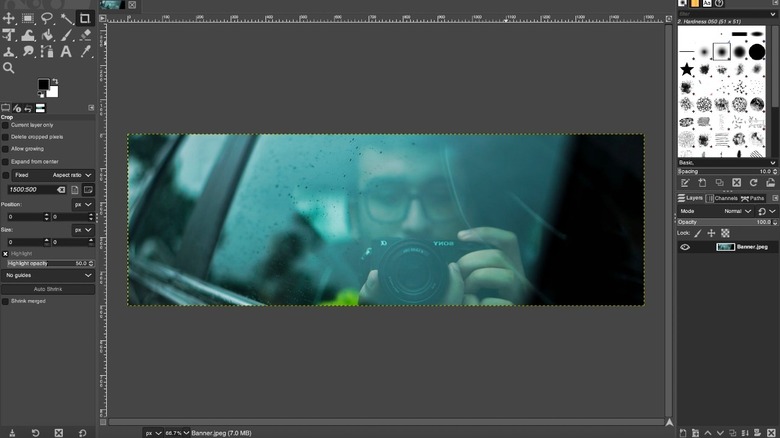Select the Crop tool in the toolbox

(x=85, y=18)
